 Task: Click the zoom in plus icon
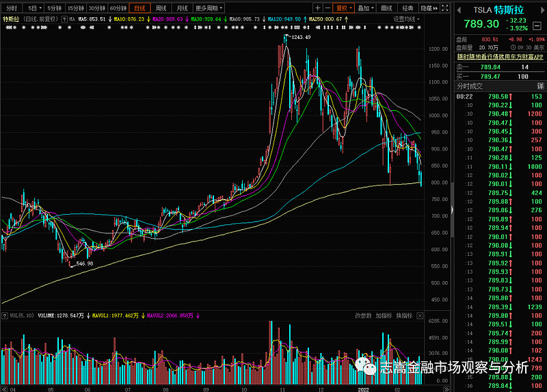(x=317, y=8)
